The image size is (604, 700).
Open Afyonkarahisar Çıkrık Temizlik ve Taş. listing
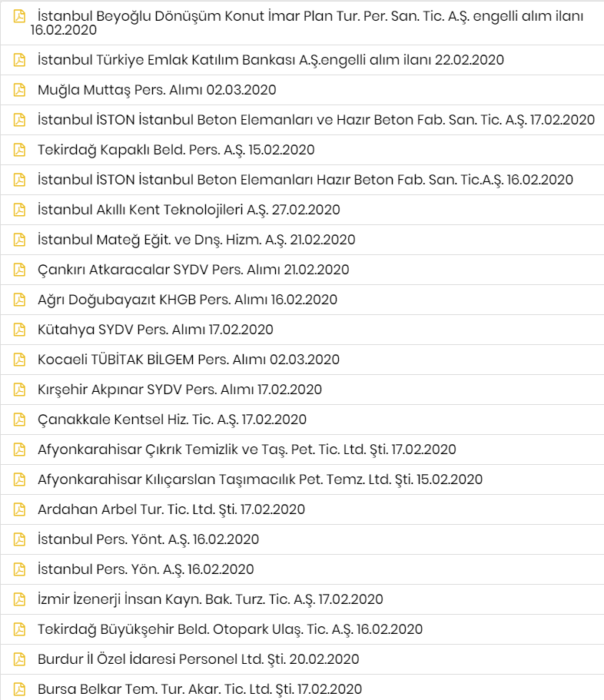[247, 449]
